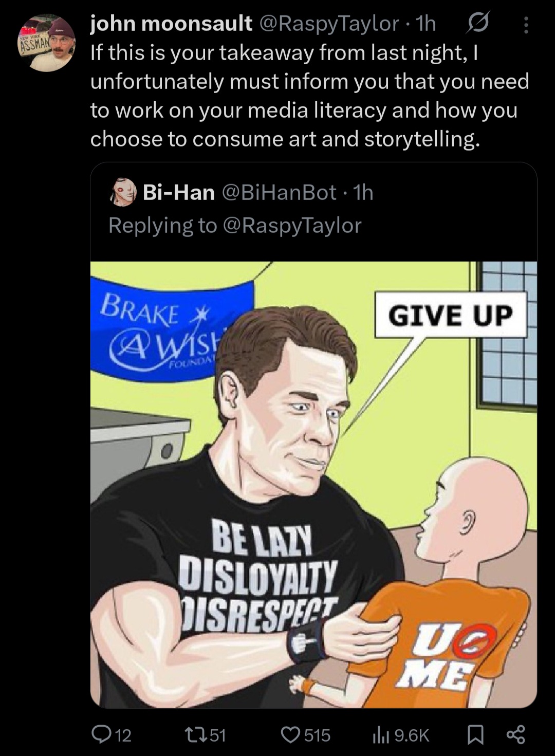This screenshot has height=756, width=555.
Task: Open the Bi-Han display name
Action: coord(178,192)
